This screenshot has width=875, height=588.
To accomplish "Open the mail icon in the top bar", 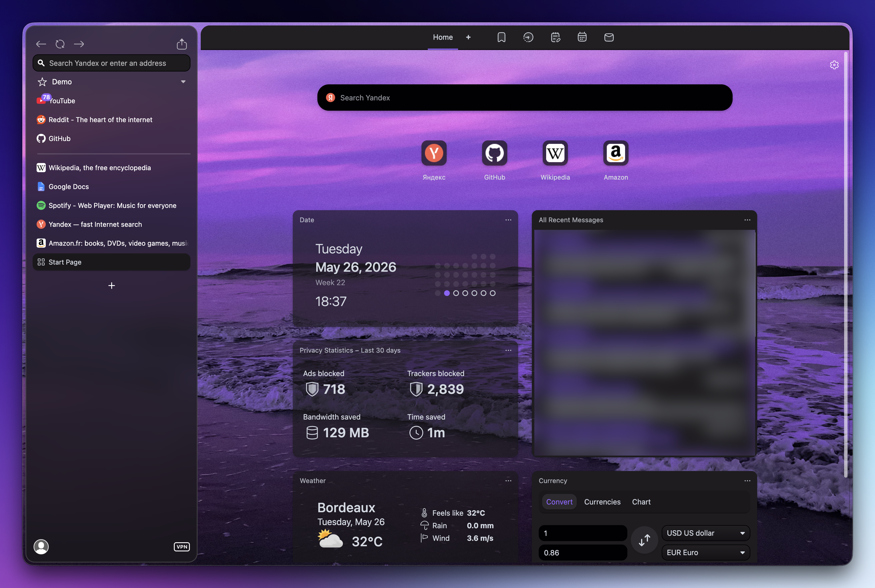I will point(609,37).
